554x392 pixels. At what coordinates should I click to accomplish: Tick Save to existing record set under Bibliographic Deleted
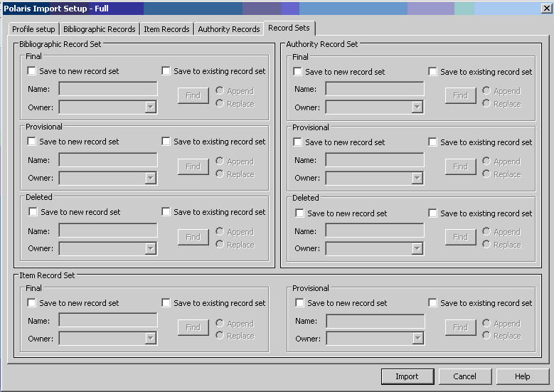166,212
